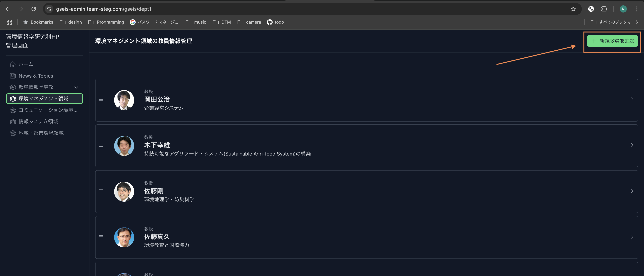Reload the page
Screen dimensions: 644x276
[33, 9]
